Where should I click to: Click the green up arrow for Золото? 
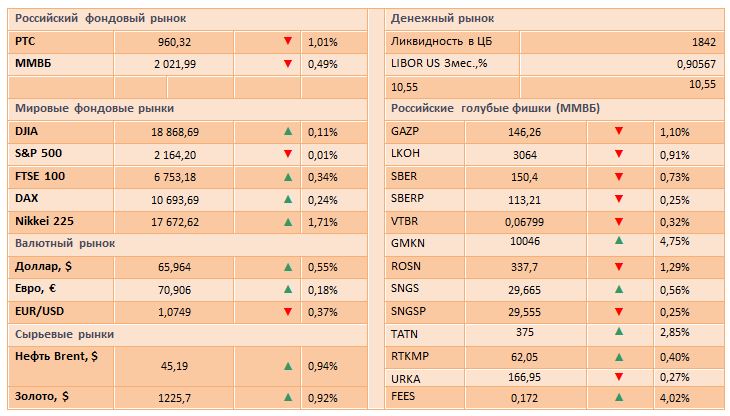288,396
